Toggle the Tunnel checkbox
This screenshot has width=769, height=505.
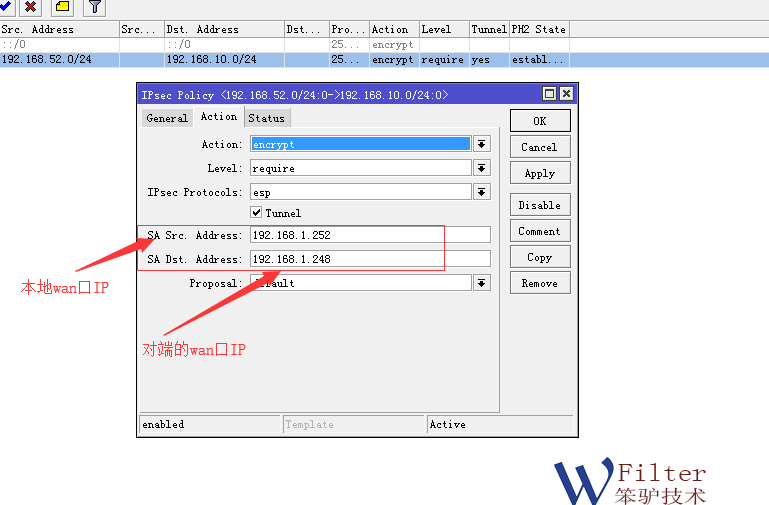[x=257, y=213]
